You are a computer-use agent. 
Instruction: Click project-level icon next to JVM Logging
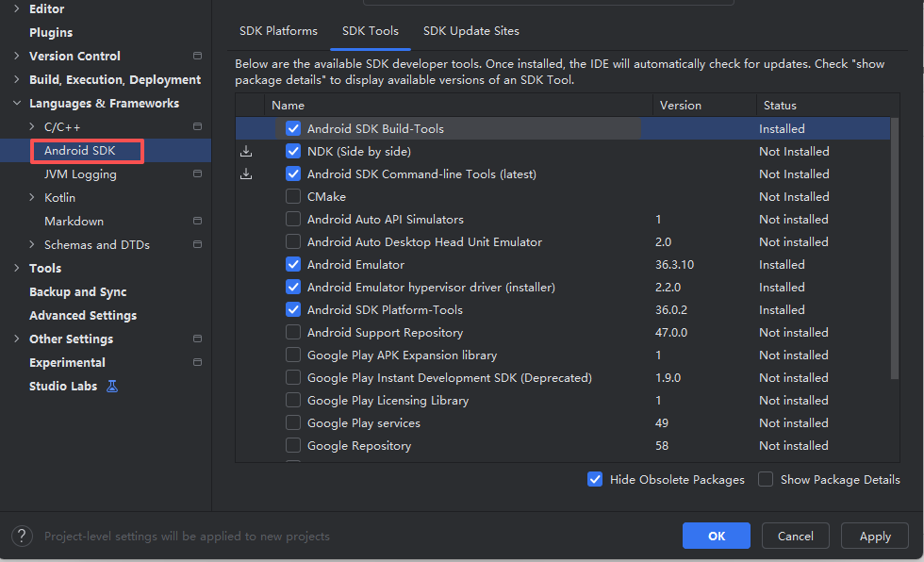click(197, 174)
